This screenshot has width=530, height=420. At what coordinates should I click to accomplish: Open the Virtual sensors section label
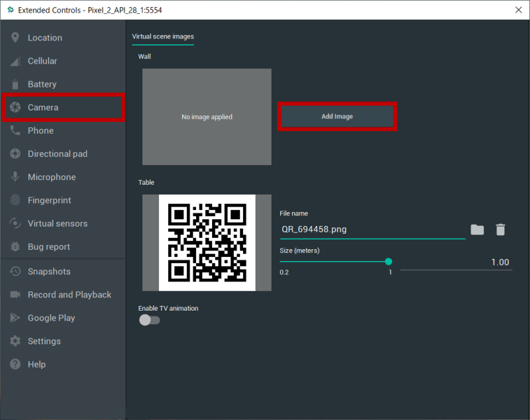57,224
